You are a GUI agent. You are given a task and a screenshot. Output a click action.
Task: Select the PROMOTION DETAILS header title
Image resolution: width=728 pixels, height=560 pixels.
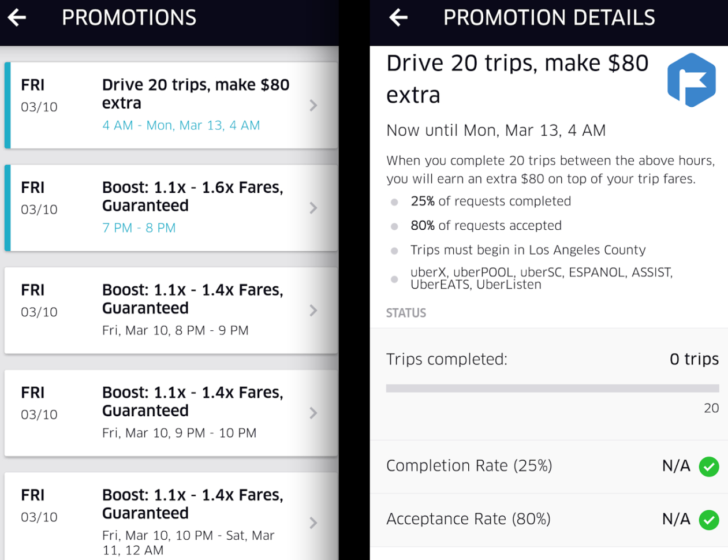549,17
